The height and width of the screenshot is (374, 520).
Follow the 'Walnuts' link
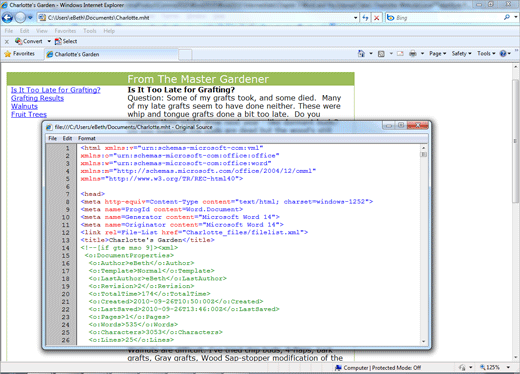point(24,106)
